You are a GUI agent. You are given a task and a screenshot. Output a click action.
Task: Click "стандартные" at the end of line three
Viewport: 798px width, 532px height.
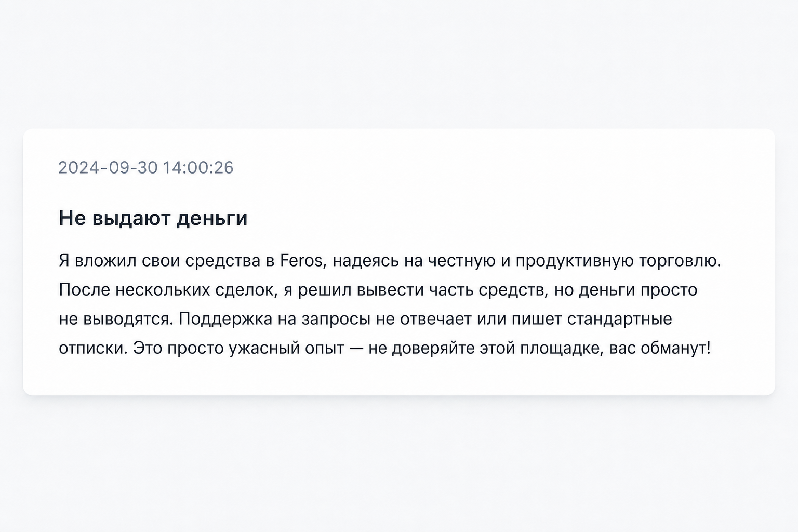click(x=620, y=318)
